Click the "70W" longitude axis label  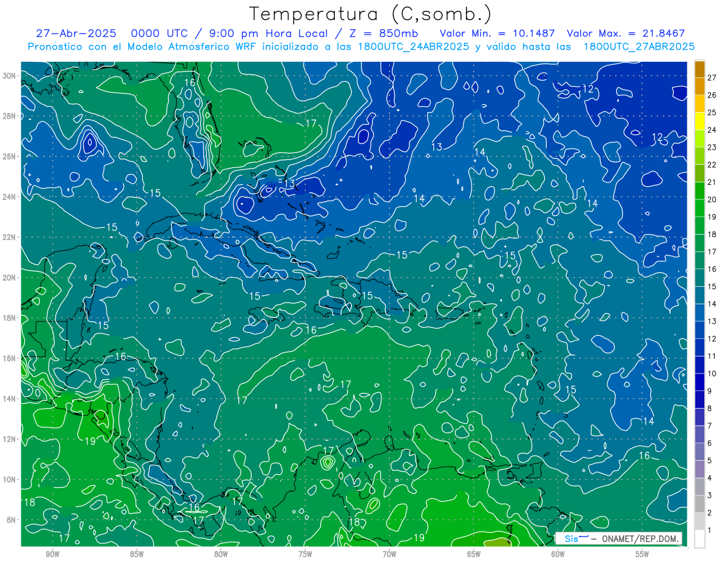click(389, 554)
